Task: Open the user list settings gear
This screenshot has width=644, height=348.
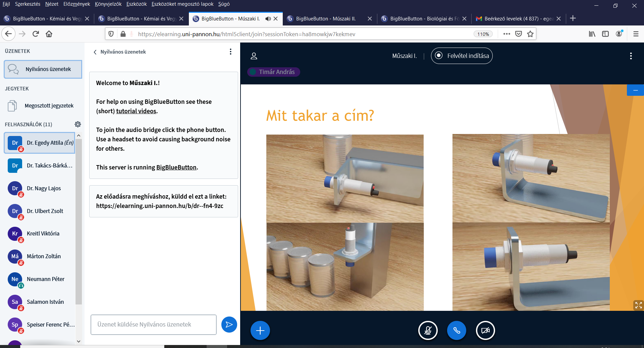Action: (x=78, y=124)
